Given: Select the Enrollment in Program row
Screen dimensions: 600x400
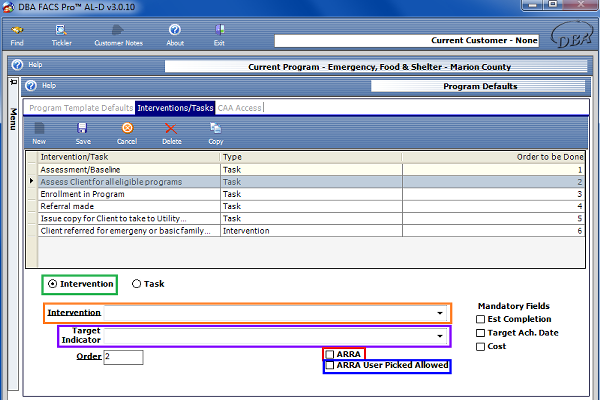Looking at the screenshot, I should [311, 194].
